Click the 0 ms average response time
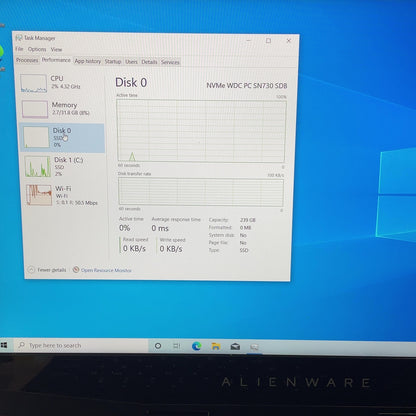Viewport: 416px width, 416px height. 160,228
